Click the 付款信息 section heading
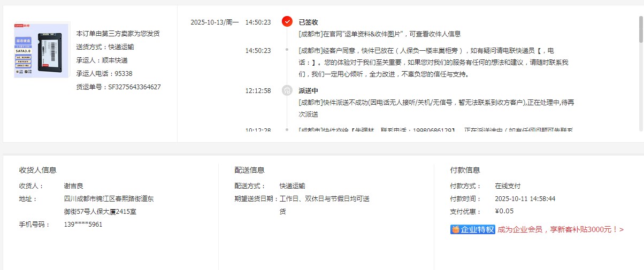The image size is (644, 270). (x=465, y=170)
